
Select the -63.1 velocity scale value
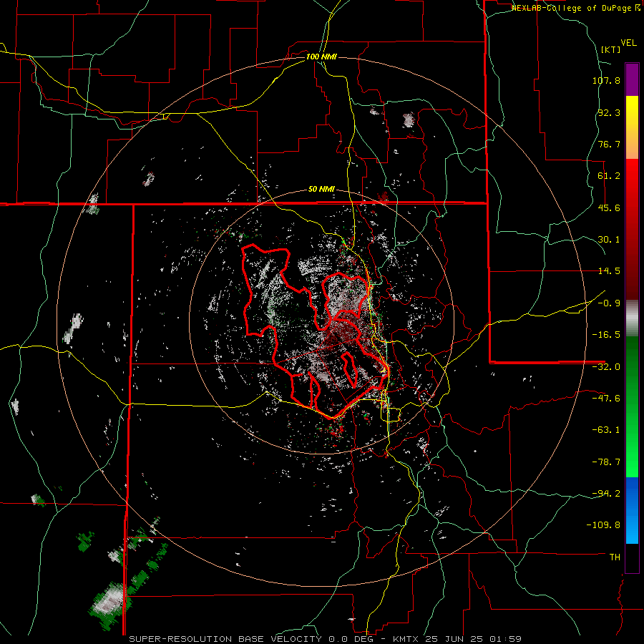point(606,430)
